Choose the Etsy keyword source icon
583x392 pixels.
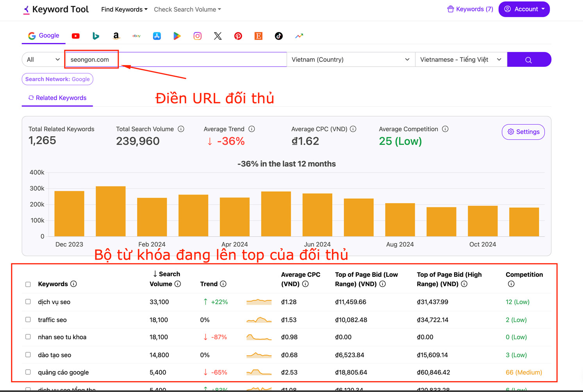tap(258, 36)
